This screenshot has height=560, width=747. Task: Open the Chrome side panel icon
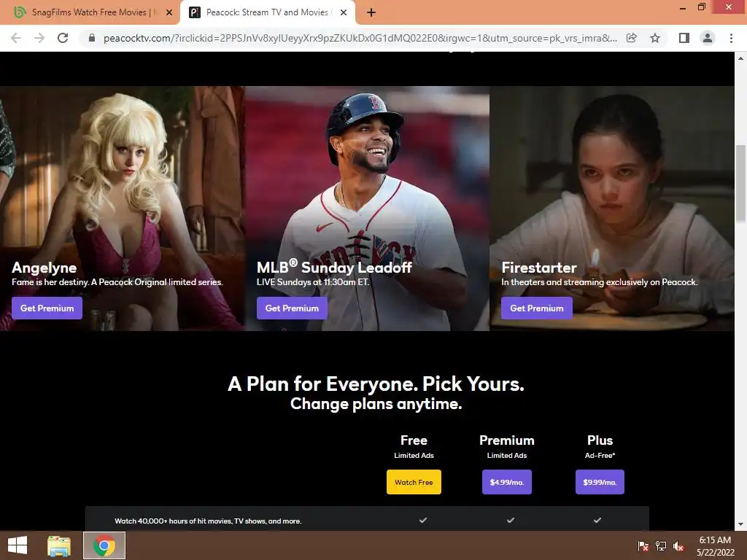click(684, 38)
